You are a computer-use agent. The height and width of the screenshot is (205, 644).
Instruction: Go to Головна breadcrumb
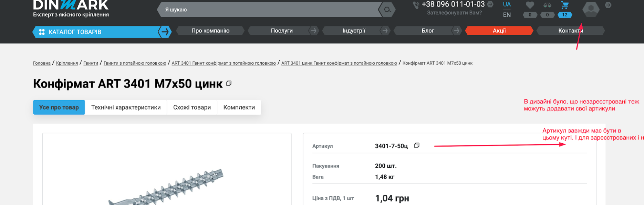pyautogui.click(x=42, y=63)
